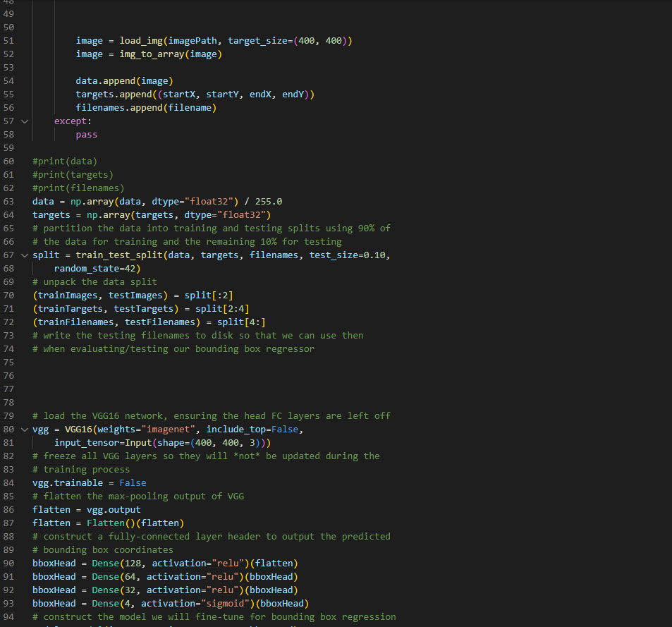672x627 pixels.
Task: Click 'include_top' parameter on line 80
Action: 236,429
